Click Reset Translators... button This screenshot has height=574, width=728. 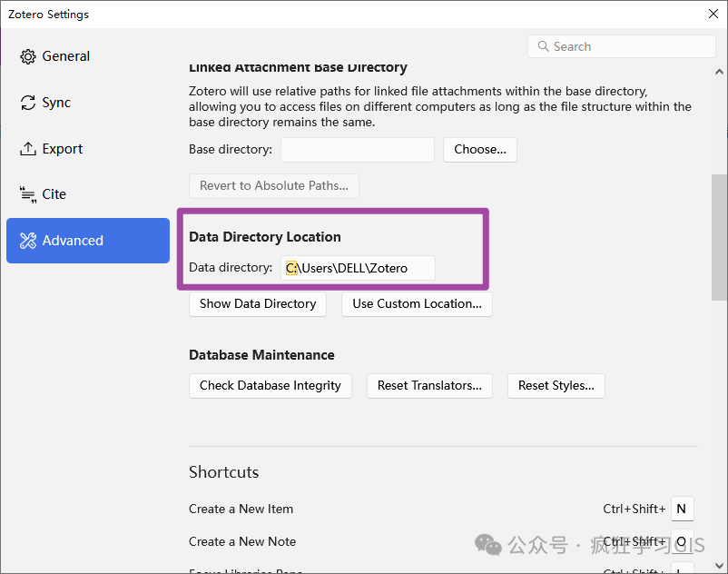(x=429, y=386)
